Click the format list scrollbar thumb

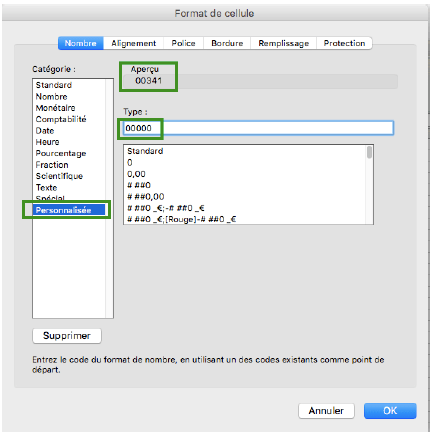pyautogui.click(x=369, y=152)
